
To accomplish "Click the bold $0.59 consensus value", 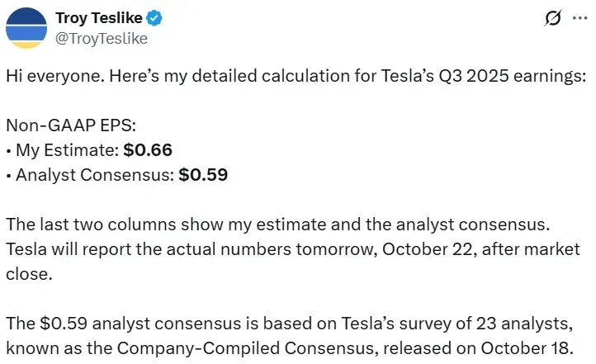I will pyautogui.click(x=203, y=175).
